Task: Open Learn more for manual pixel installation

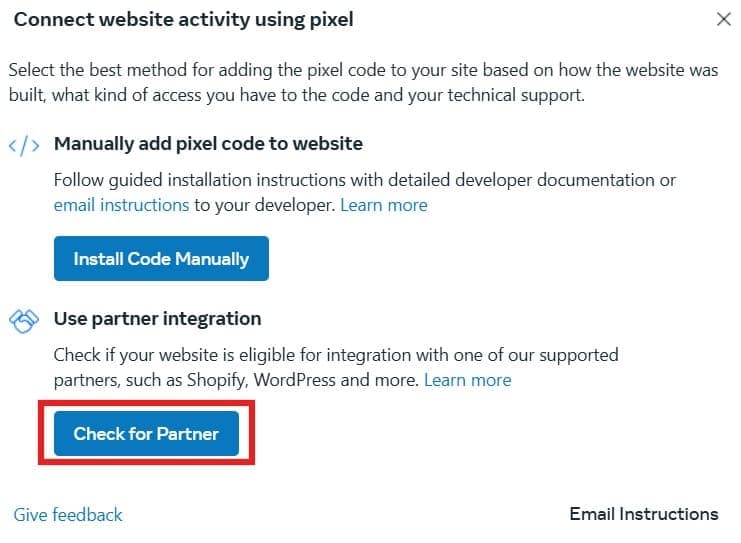Action: click(x=384, y=205)
